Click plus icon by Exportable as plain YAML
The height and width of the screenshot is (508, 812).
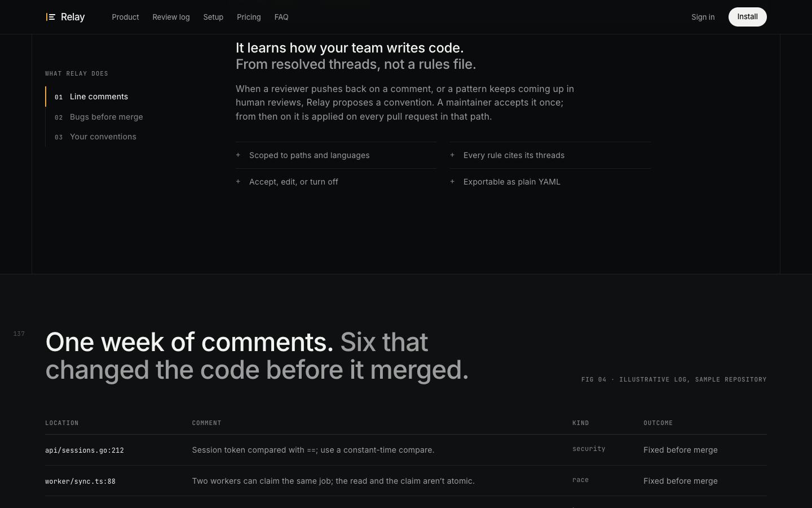(452, 181)
